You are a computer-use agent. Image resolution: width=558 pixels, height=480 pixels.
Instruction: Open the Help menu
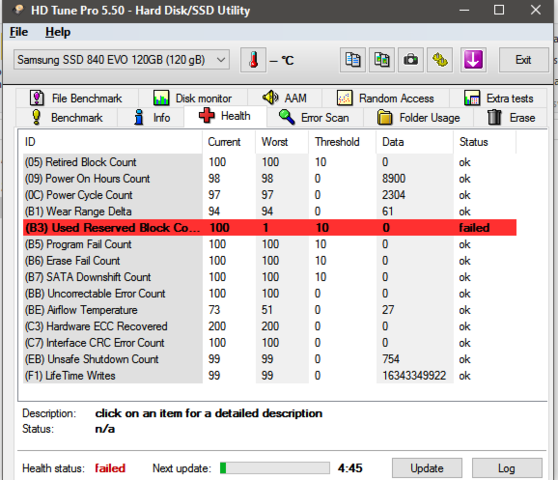pos(58,32)
